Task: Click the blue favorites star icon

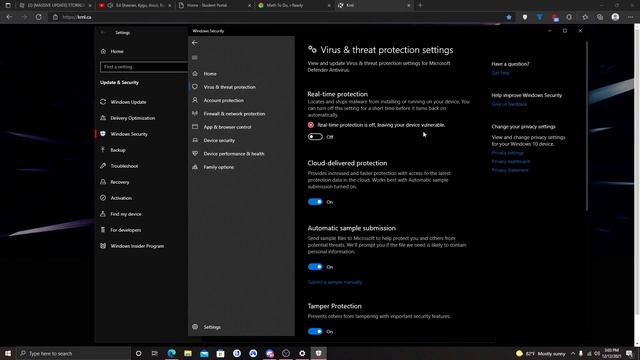Action: click(x=509, y=17)
